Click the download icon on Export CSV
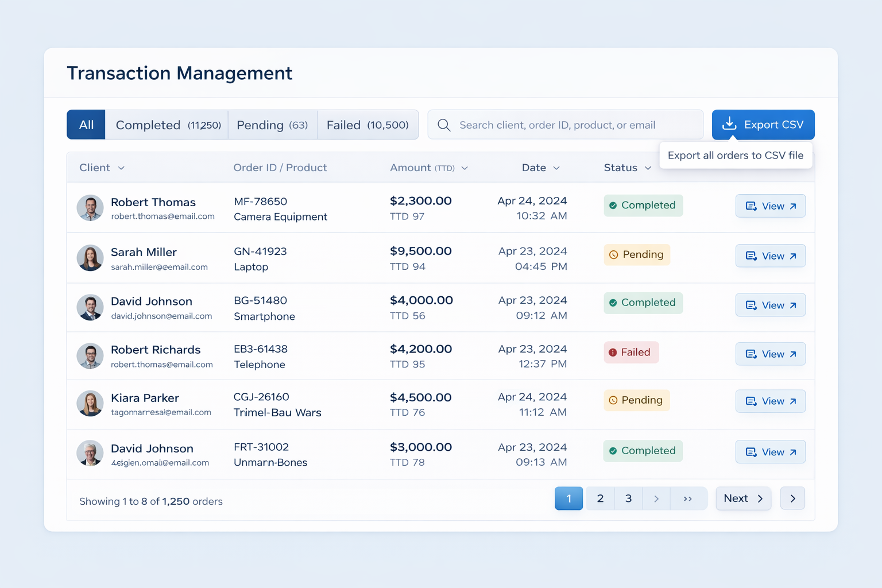The height and width of the screenshot is (588, 882). [x=729, y=124]
